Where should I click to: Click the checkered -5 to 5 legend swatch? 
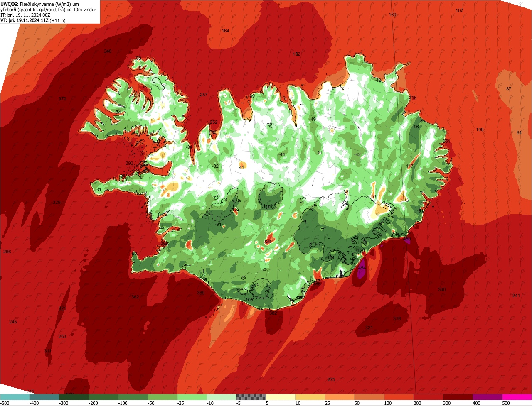click(x=251, y=397)
